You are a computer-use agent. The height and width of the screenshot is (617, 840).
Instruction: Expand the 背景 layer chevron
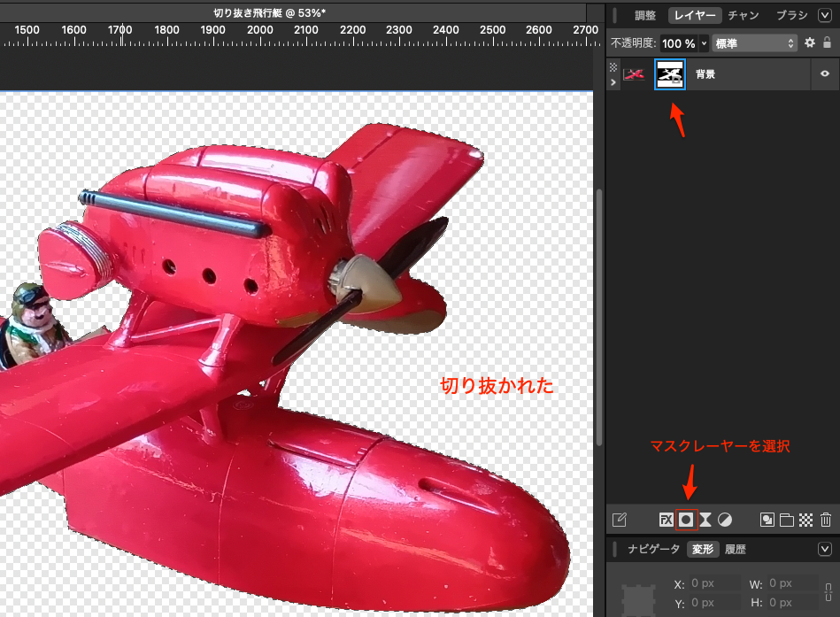[613, 82]
